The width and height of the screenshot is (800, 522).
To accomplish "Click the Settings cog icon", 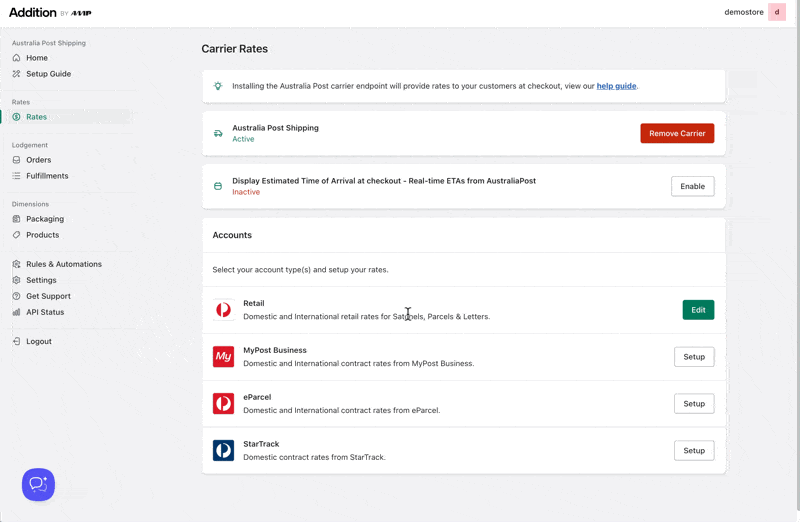I will point(16,280).
